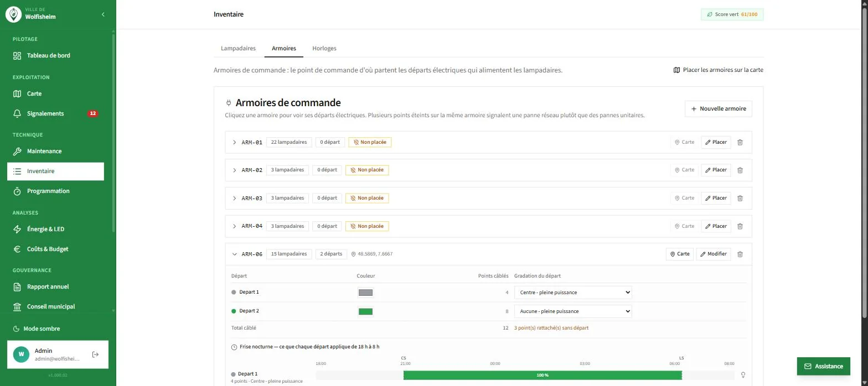Click Placer button for ARM-02
Viewport: 868px width, 386px height.
pyautogui.click(x=716, y=170)
